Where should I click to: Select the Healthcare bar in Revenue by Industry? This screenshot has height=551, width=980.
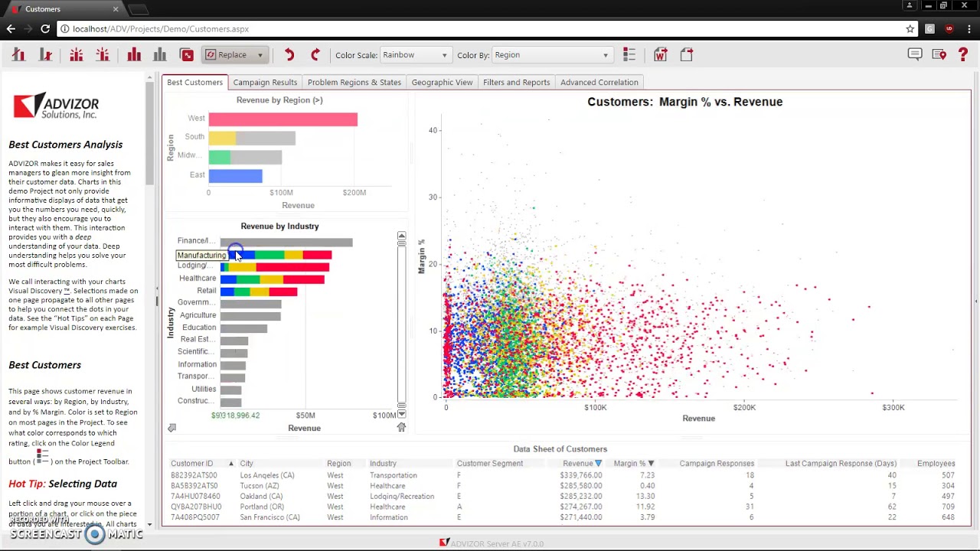tap(272, 279)
